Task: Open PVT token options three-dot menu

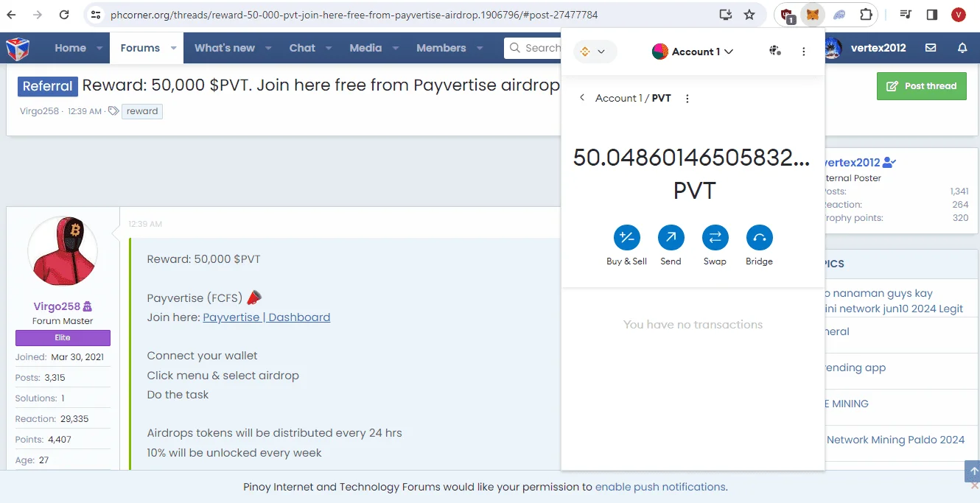Action: [687, 98]
